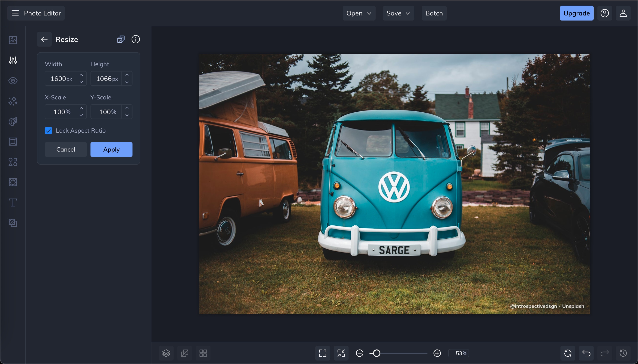This screenshot has height=364, width=638.
Task: Open the help question mark icon
Action: coord(605,13)
